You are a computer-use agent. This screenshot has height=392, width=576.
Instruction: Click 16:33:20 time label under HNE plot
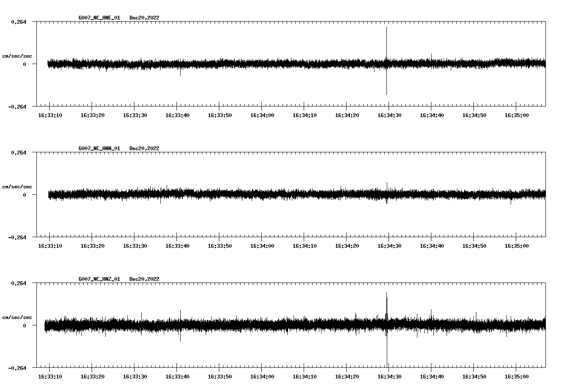tap(92, 115)
